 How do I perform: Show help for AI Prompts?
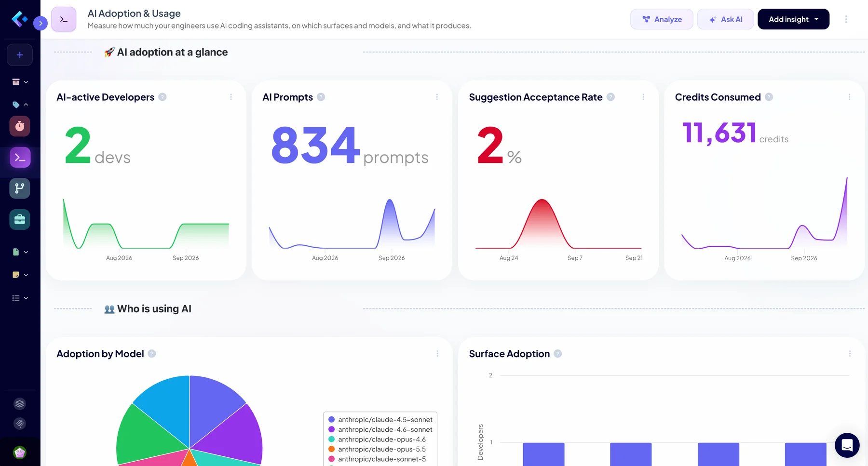pyautogui.click(x=321, y=97)
